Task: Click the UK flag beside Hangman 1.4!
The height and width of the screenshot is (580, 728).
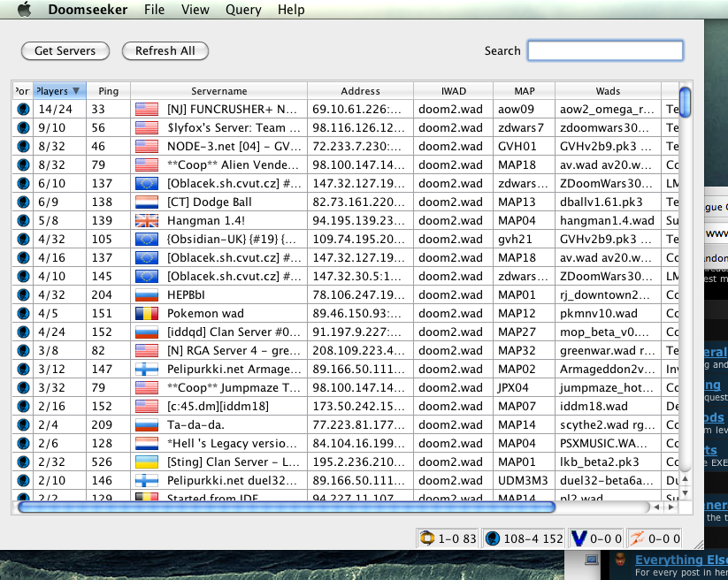Action: pyautogui.click(x=145, y=220)
